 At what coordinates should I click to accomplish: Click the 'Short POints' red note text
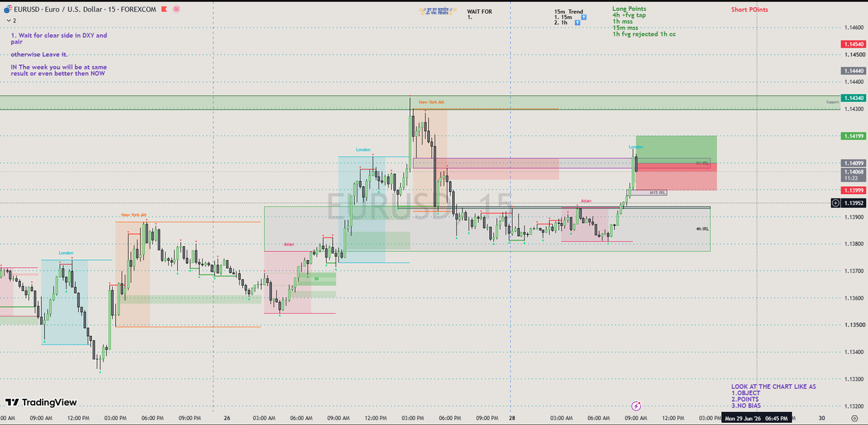click(749, 9)
